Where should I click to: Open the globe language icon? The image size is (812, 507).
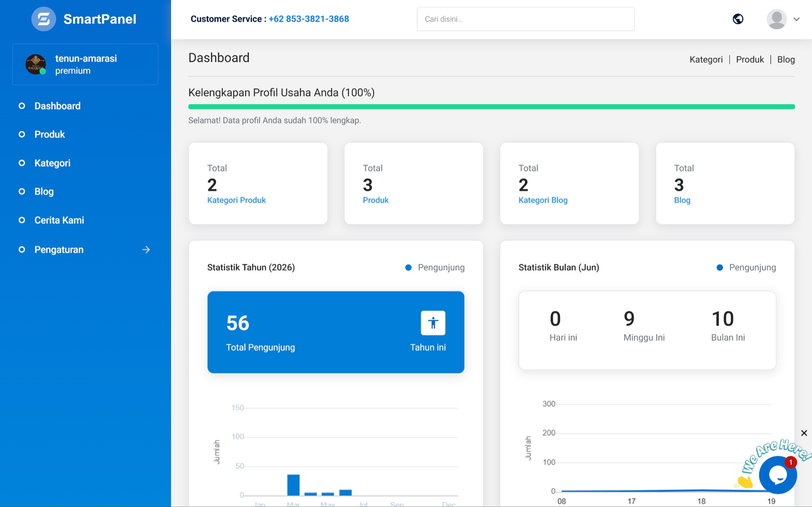(738, 19)
